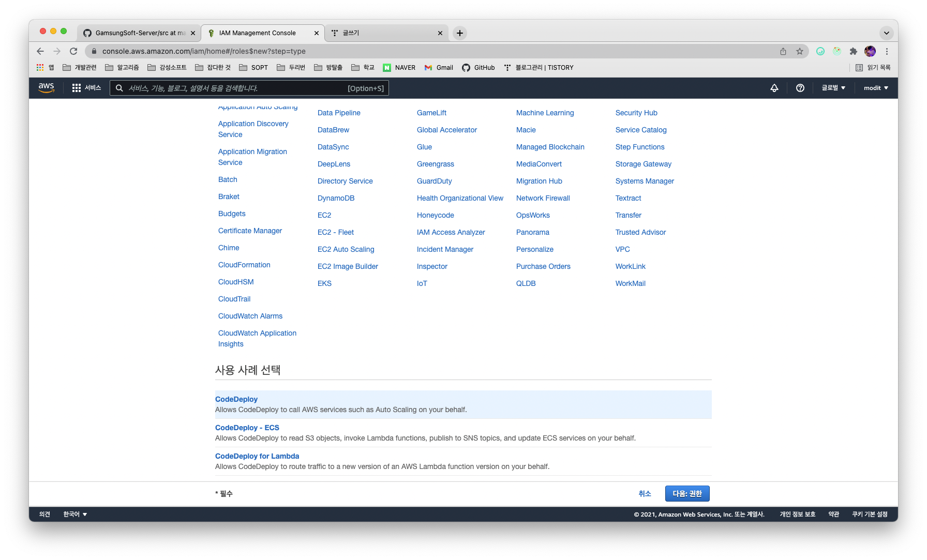Viewport: 927px width, 560px height.
Task: Open the 학교 bookmark folder
Action: [x=363, y=68]
